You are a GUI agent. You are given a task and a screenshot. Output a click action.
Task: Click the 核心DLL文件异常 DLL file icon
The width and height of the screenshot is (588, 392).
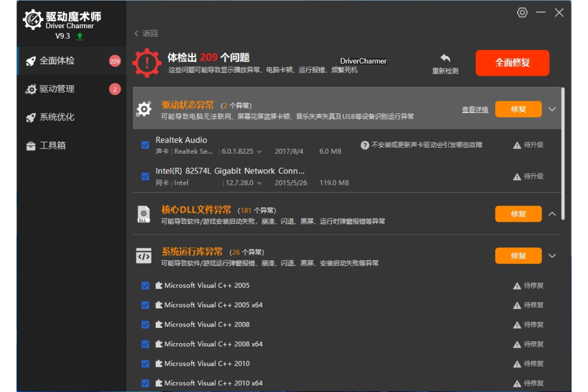pyautogui.click(x=144, y=214)
